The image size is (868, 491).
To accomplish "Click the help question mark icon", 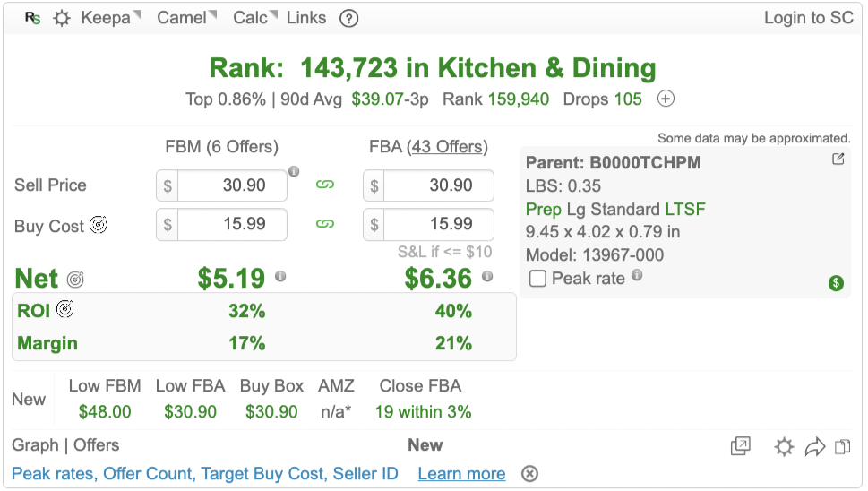I will click(349, 18).
